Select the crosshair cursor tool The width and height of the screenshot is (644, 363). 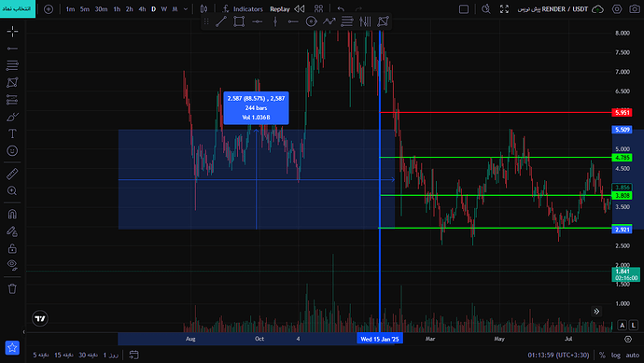(12, 31)
